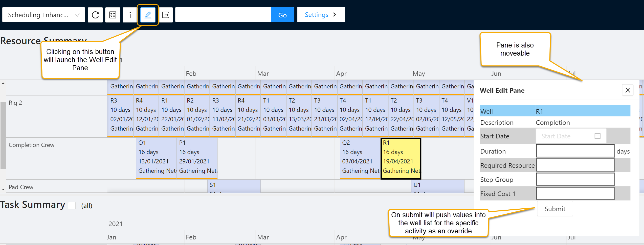
Task: Open the calculator grid icon
Action: click(113, 15)
